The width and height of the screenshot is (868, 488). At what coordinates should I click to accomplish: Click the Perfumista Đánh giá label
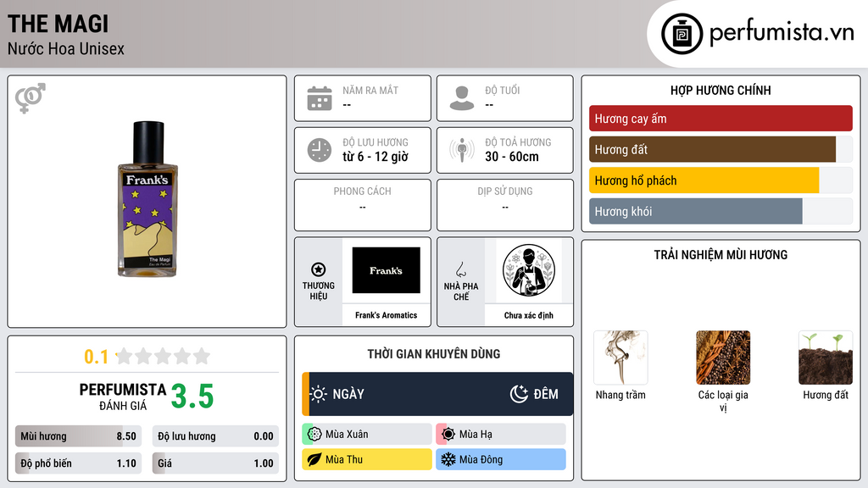pyautogui.click(x=122, y=396)
